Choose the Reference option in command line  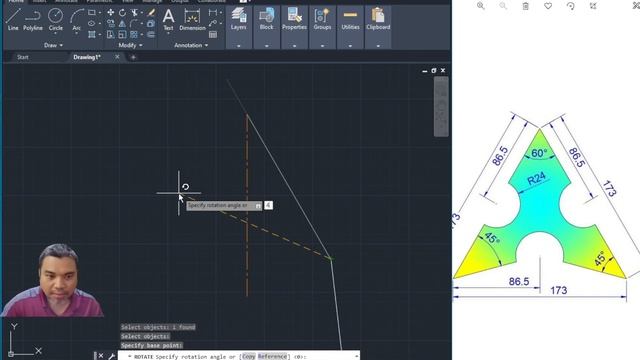(x=272, y=356)
